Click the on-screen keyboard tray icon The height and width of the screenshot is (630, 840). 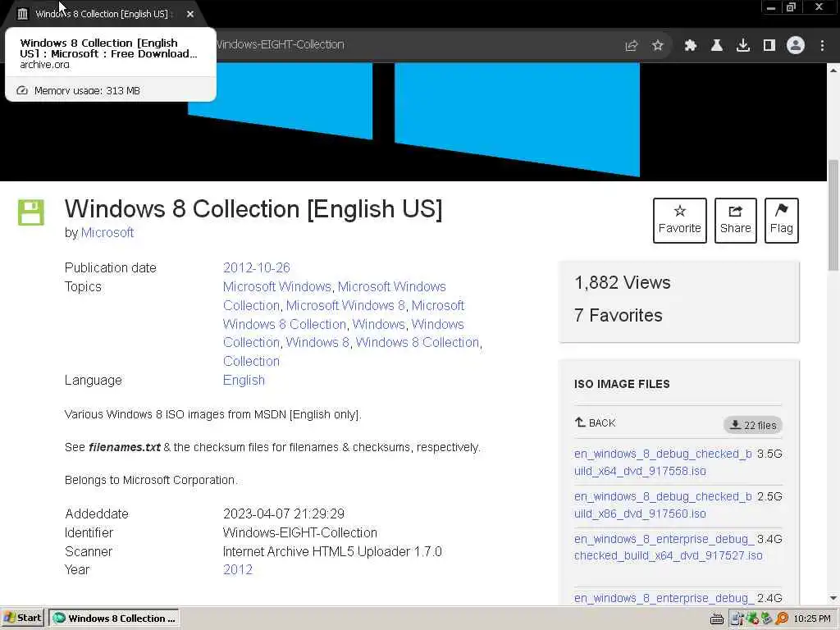pyautogui.click(x=717, y=619)
